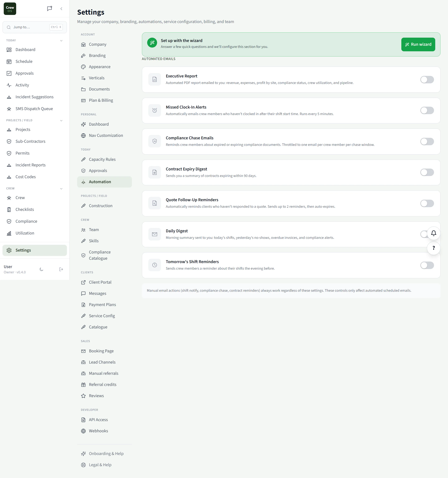Screen dimensions: 448x478
Task: Click the Contract Expiry Digest file icon
Action: pos(155,172)
